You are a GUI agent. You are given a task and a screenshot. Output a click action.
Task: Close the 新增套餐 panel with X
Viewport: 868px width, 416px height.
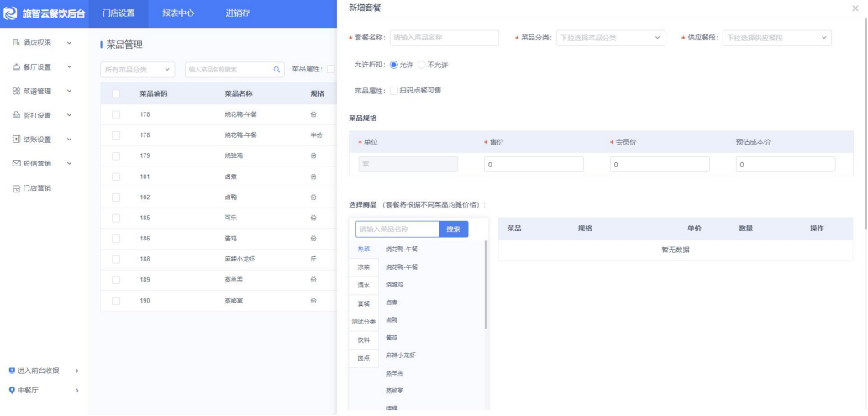pyautogui.click(x=856, y=8)
